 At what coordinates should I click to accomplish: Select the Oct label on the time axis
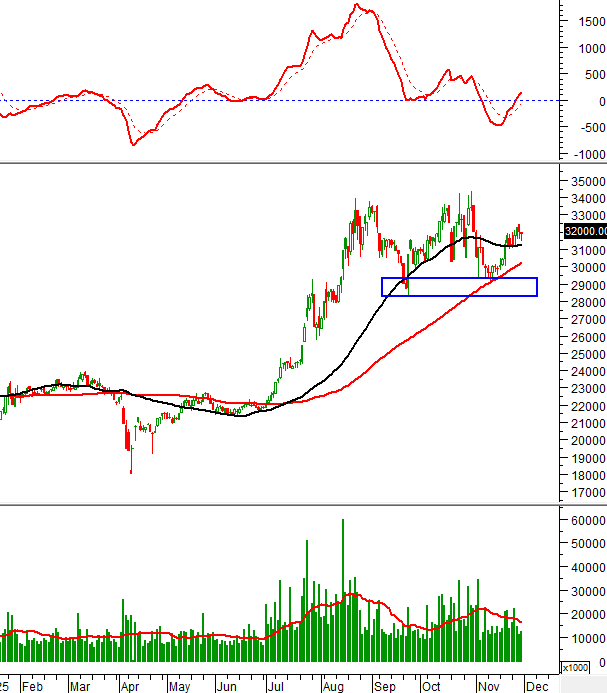pyautogui.click(x=431, y=687)
